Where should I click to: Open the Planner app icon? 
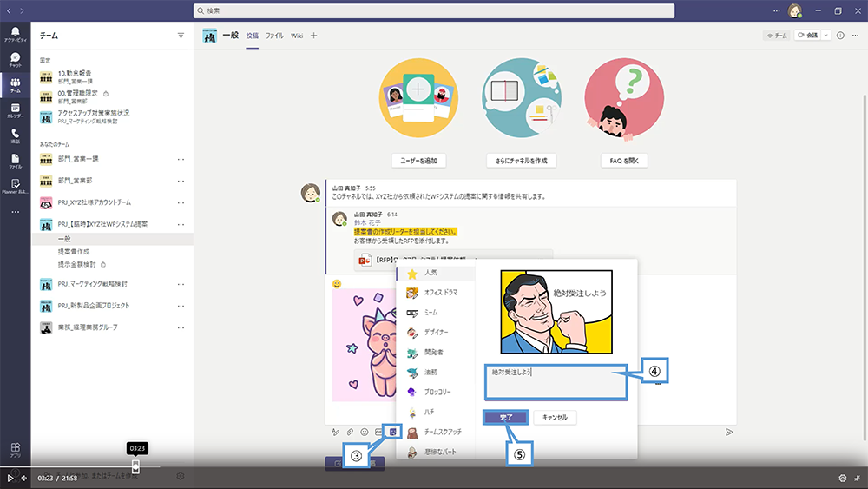[15, 186]
